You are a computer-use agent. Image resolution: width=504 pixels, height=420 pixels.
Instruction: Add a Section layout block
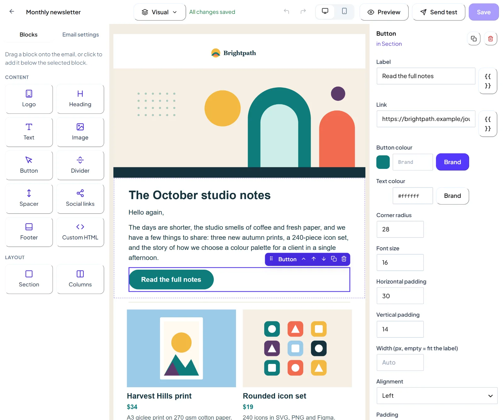29,279
